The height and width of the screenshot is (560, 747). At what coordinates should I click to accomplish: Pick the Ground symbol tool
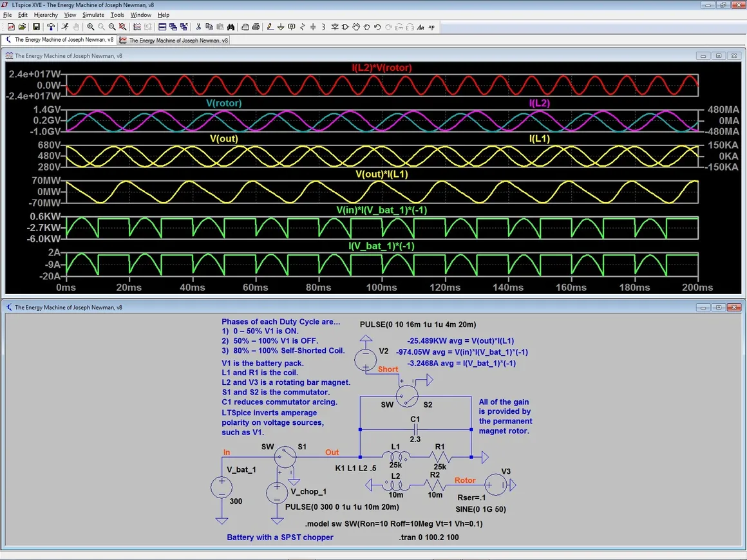pos(281,27)
